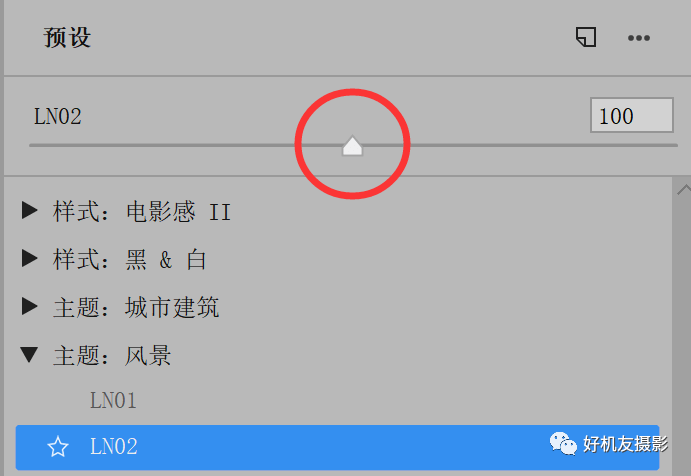Expand the 主题：城市建筑 preset group arrow
Screen dimensions: 691x476
click(x=30, y=306)
